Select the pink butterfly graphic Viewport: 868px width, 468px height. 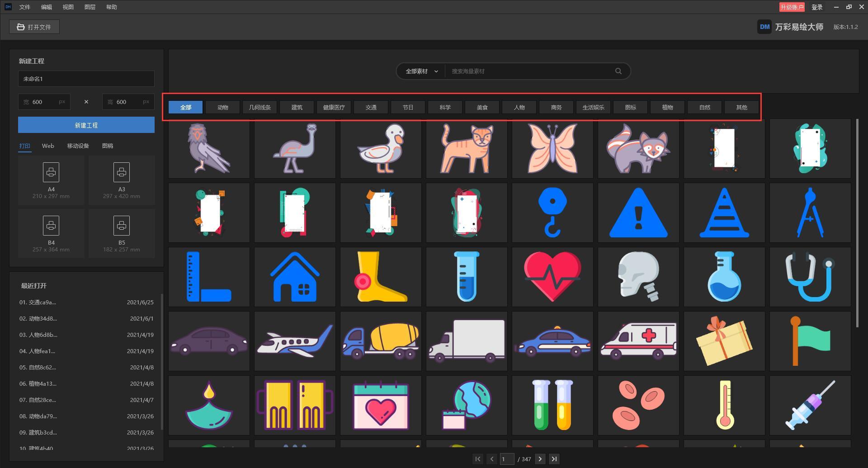click(552, 148)
